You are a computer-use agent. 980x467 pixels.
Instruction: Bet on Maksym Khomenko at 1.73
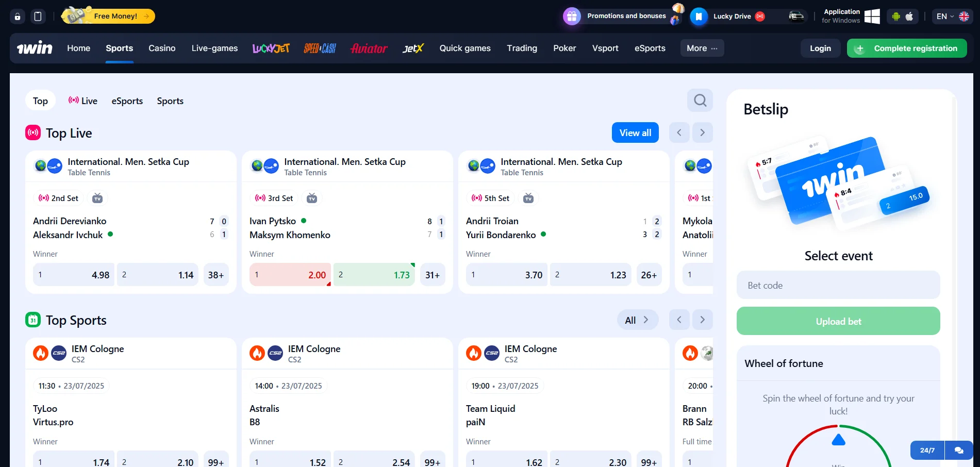374,275
